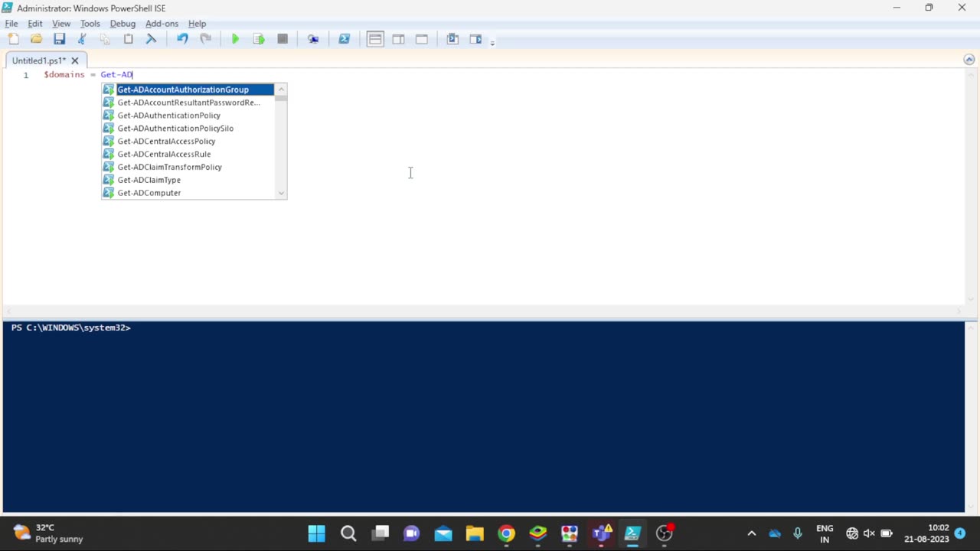The image size is (980, 551).
Task: Select Get-ADCentralAccessPolicy suggestion
Action: [x=188, y=142]
